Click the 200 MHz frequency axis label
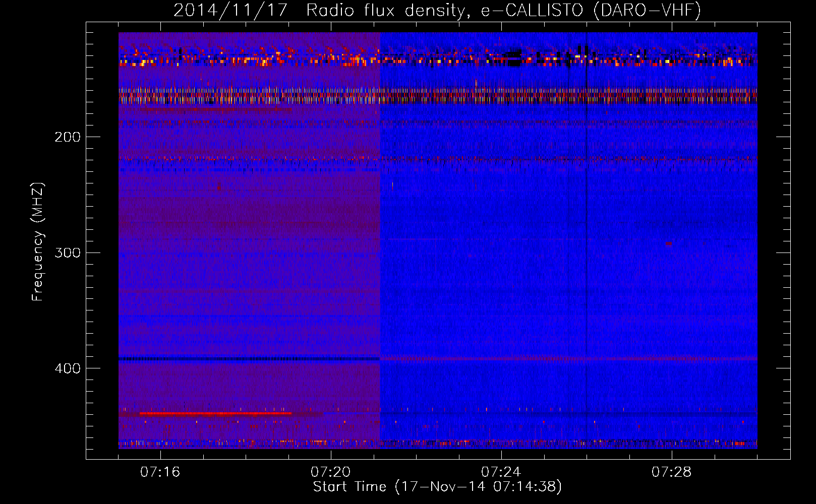The width and height of the screenshot is (816, 504). click(x=67, y=137)
